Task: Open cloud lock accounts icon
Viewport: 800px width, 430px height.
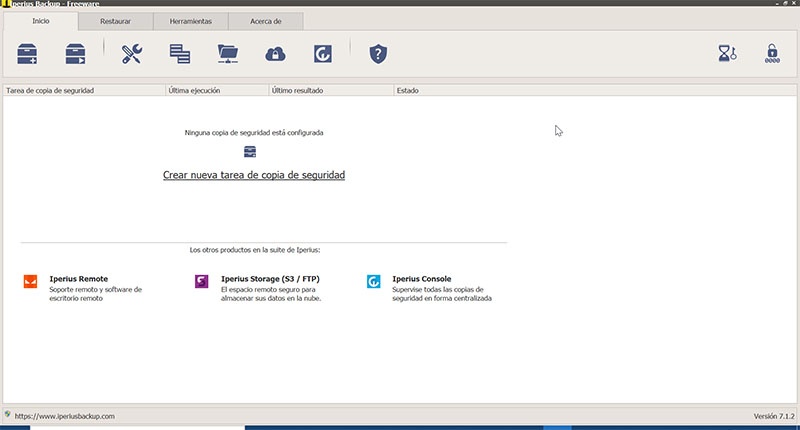Action: coord(276,54)
